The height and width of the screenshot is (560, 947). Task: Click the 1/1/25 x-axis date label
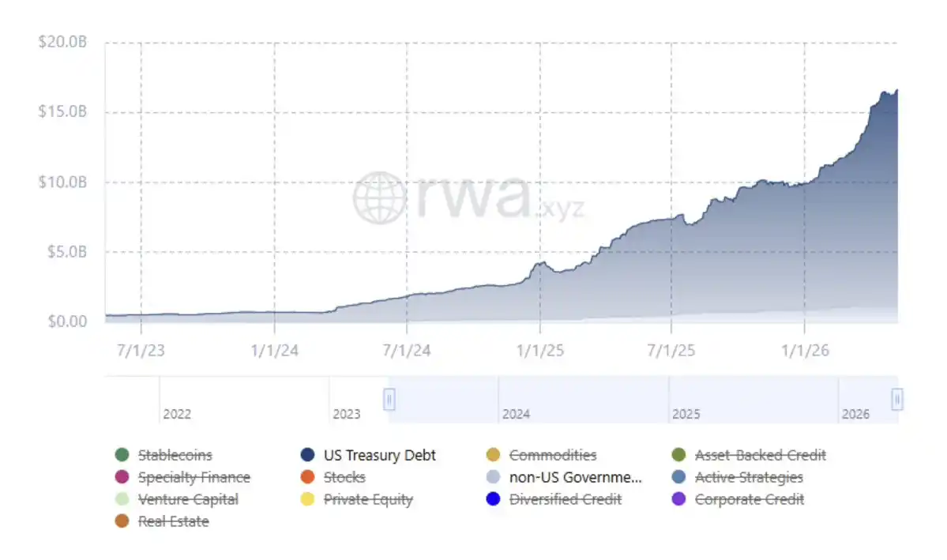point(540,351)
